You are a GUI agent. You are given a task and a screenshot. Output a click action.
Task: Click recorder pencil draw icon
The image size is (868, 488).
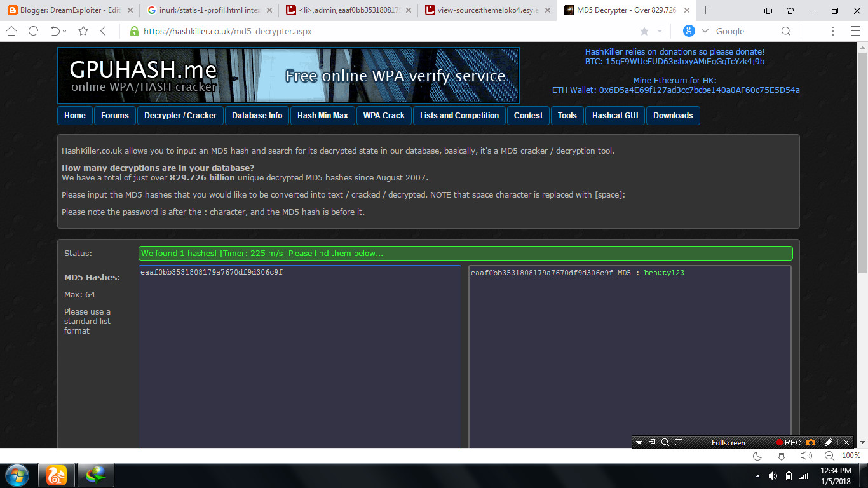click(x=829, y=442)
